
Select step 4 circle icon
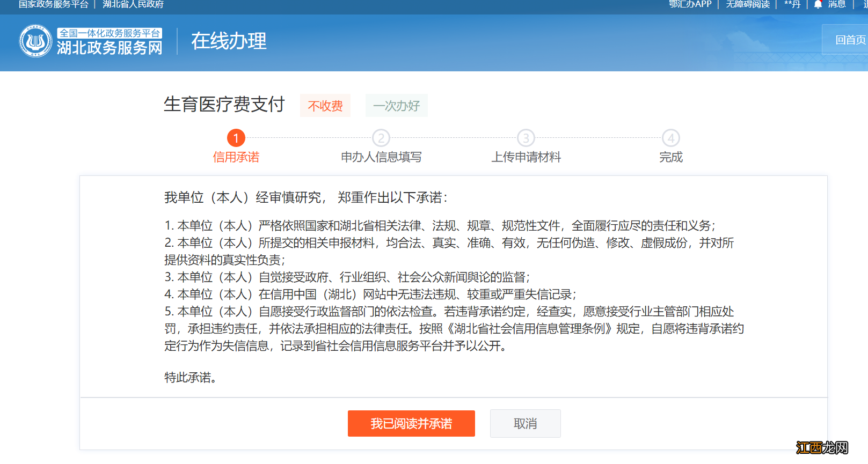point(671,138)
